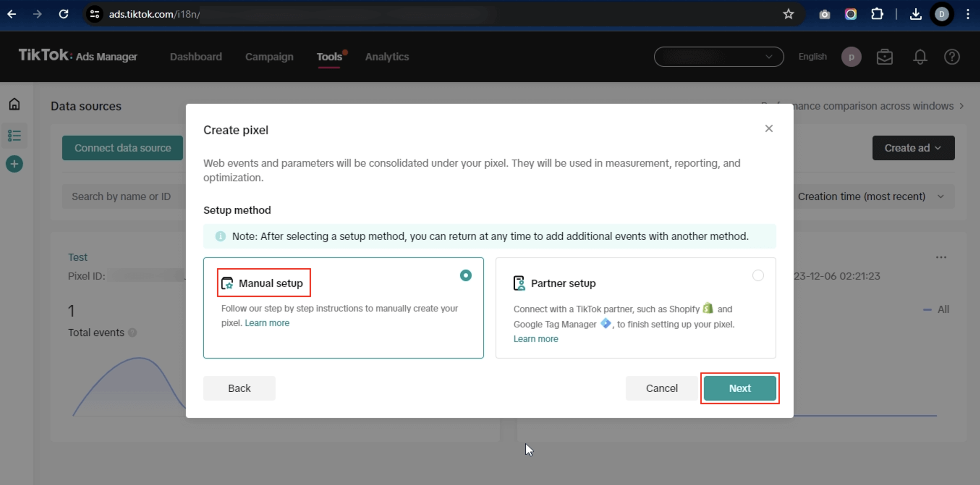Open browser extensions puzzle icon
Viewport: 980px width, 485px height.
(877, 14)
